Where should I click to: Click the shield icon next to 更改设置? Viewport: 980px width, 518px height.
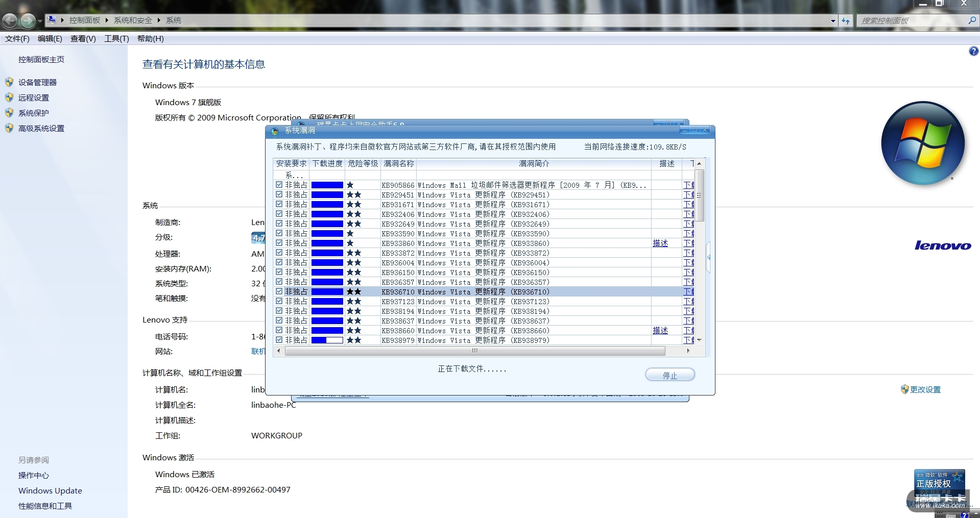click(x=904, y=389)
